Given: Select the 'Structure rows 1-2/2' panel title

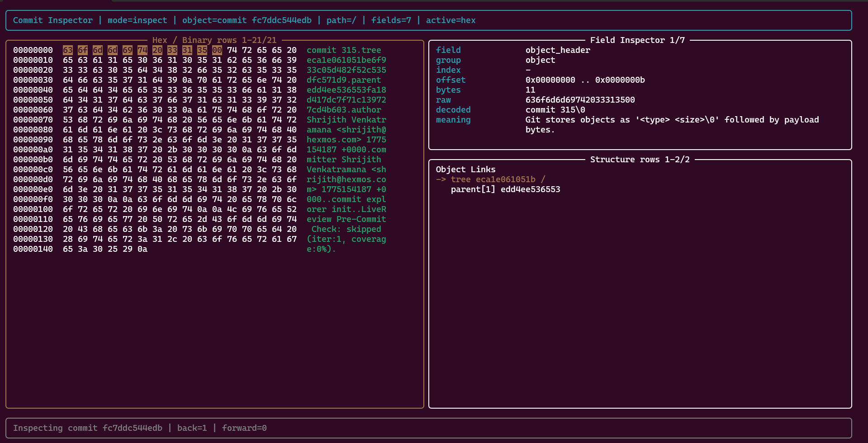Looking at the screenshot, I should coord(640,160).
